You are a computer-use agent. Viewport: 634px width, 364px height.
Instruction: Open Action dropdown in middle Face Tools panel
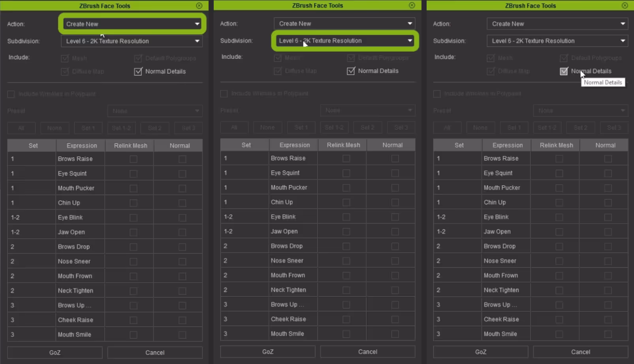344,23
